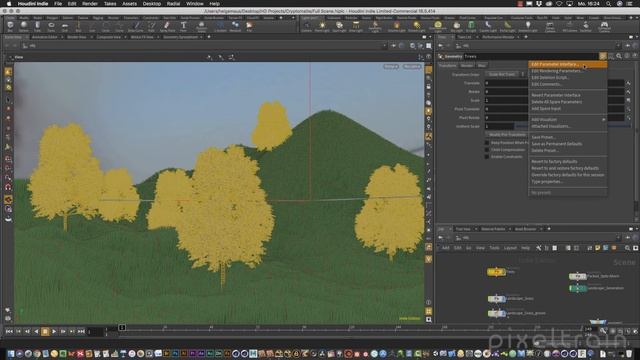Screen dimensions: 640x360
Task: Add a Volume Light from the shelf
Action: (396, 27)
